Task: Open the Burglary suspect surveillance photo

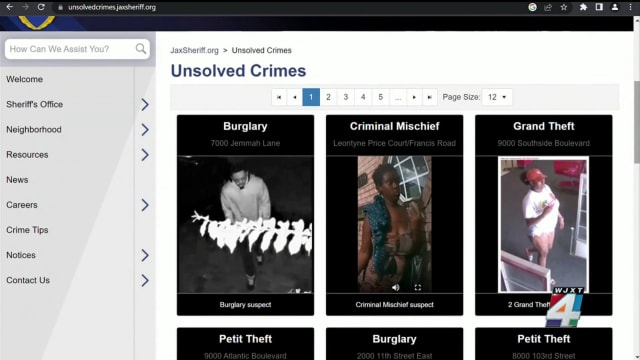Action: 245,224
